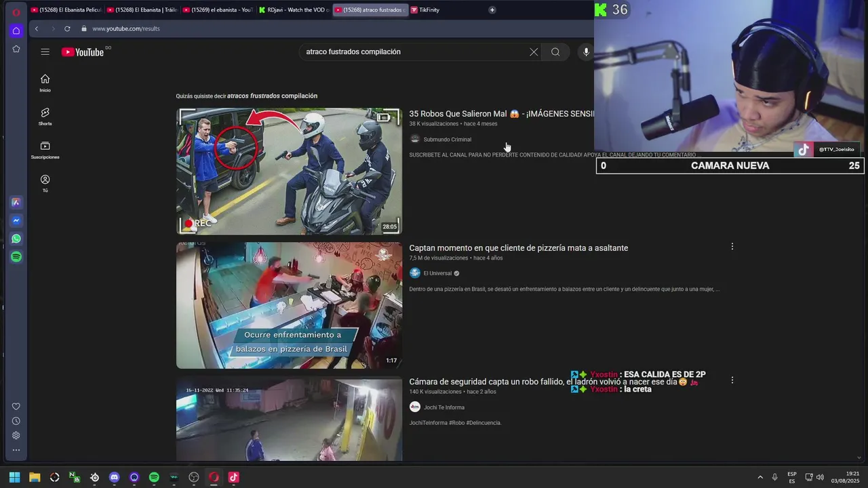The width and height of the screenshot is (868, 488).
Task: Open the Windows Start menu
Action: coord(14,477)
